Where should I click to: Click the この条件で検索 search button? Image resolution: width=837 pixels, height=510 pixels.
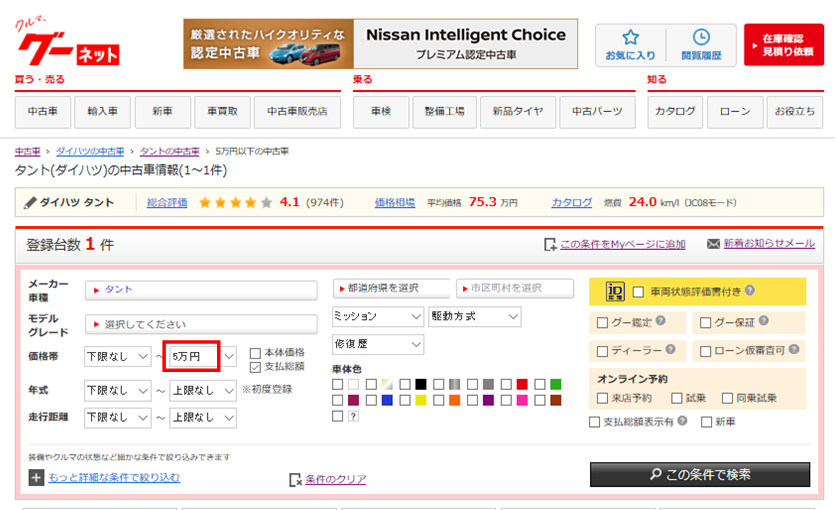[x=700, y=474]
